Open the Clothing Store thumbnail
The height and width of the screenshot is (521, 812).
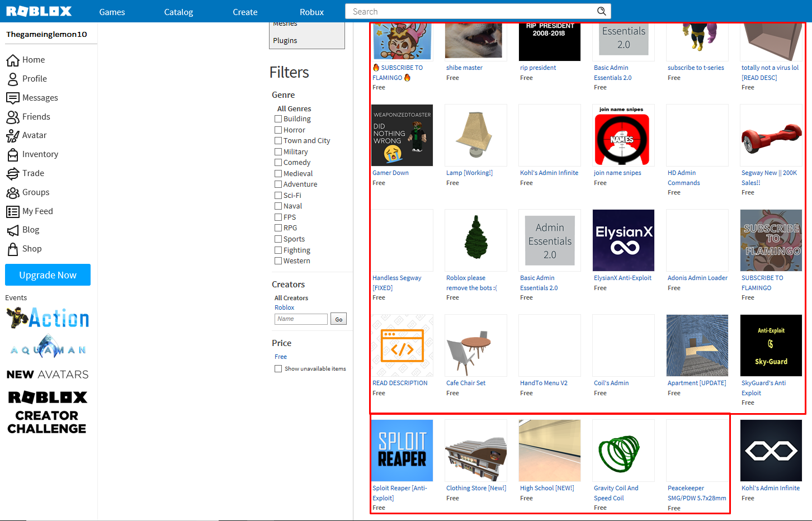[x=476, y=451]
